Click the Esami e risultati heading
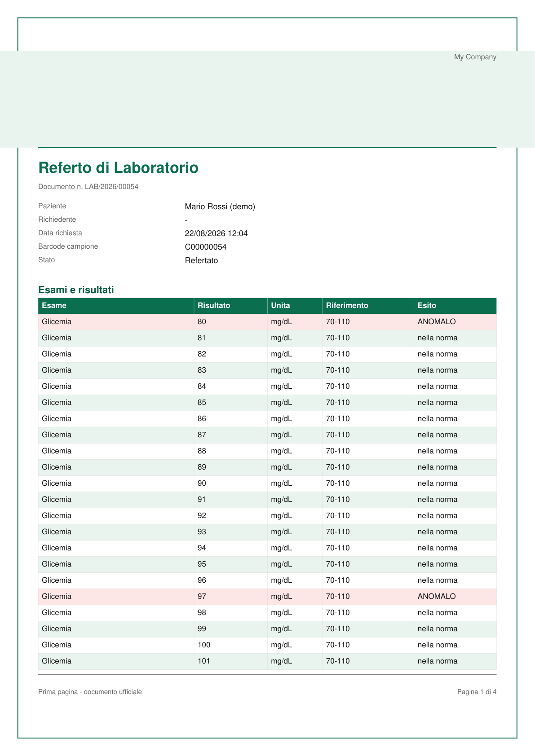535x756 pixels. click(x=76, y=290)
